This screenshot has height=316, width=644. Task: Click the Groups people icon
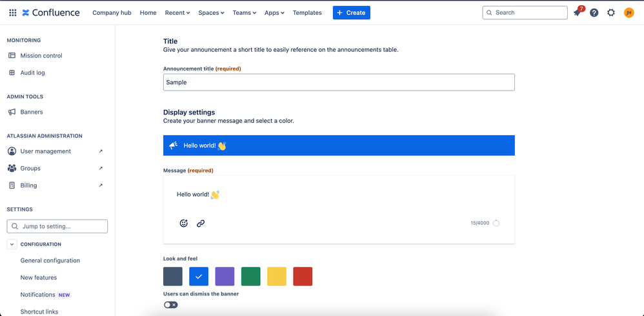click(x=12, y=168)
